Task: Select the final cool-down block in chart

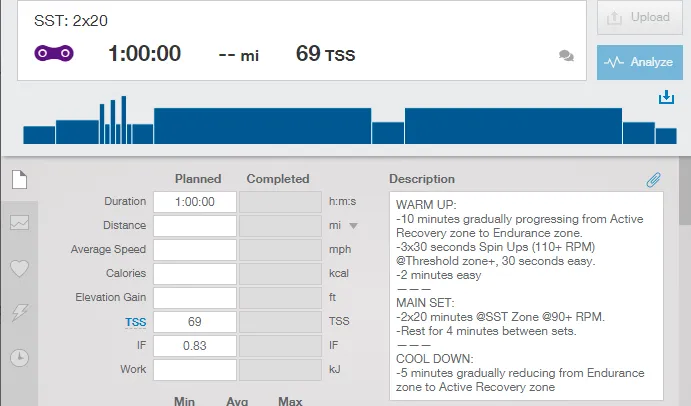Action: point(666,136)
